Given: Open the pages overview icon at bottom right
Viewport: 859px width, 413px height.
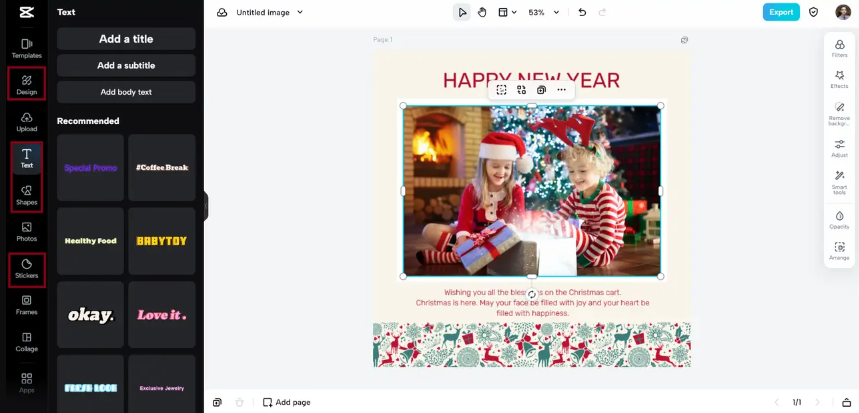Looking at the screenshot, I should (x=846, y=403).
